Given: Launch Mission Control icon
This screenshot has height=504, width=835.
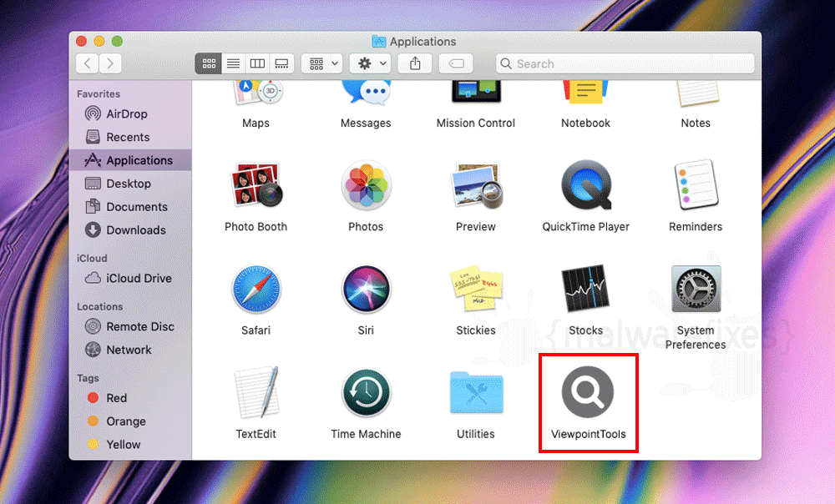Looking at the screenshot, I should tap(476, 92).
